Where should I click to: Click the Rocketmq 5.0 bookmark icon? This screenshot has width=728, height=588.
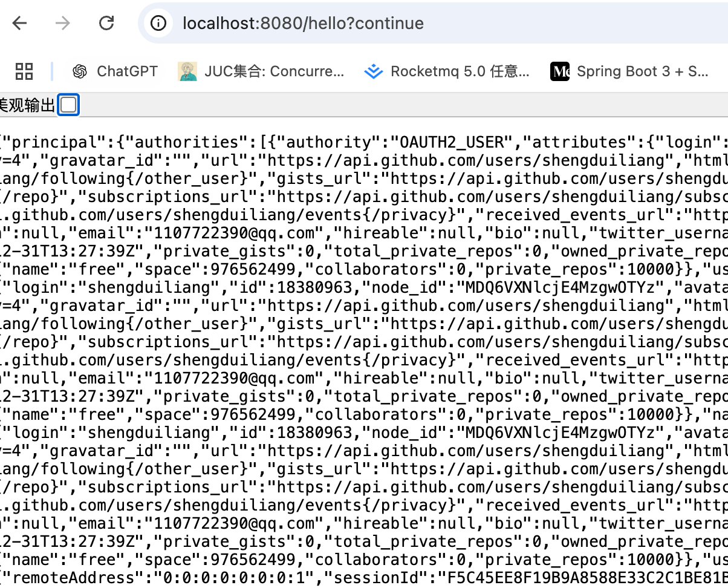coord(374,71)
